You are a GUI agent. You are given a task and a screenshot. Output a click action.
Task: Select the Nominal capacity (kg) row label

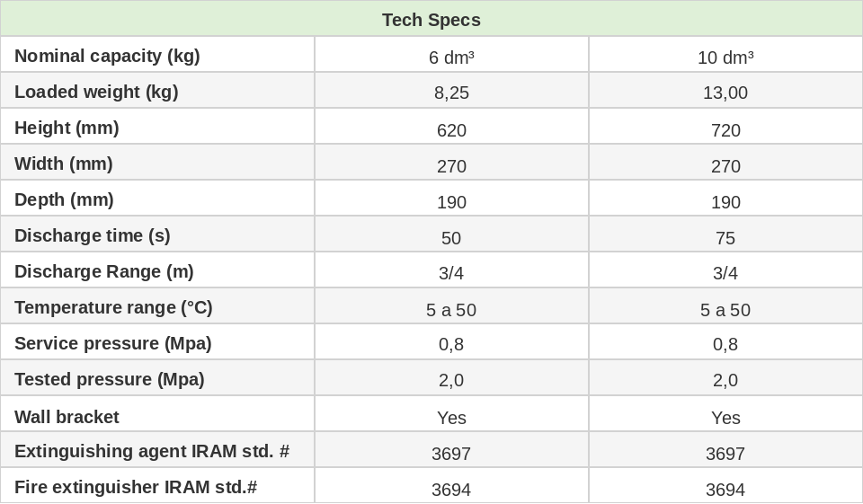[107, 56]
